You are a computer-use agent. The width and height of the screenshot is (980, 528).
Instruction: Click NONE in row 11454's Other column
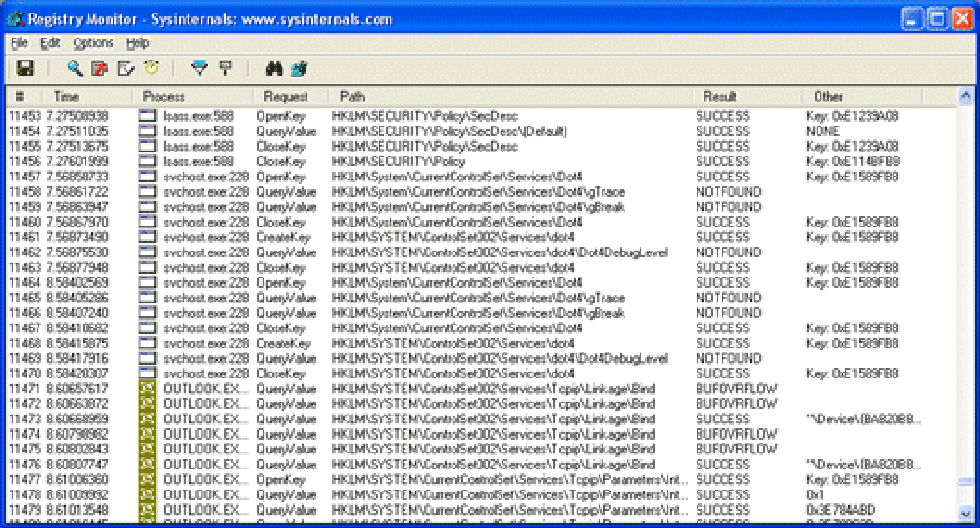(x=822, y=132)
